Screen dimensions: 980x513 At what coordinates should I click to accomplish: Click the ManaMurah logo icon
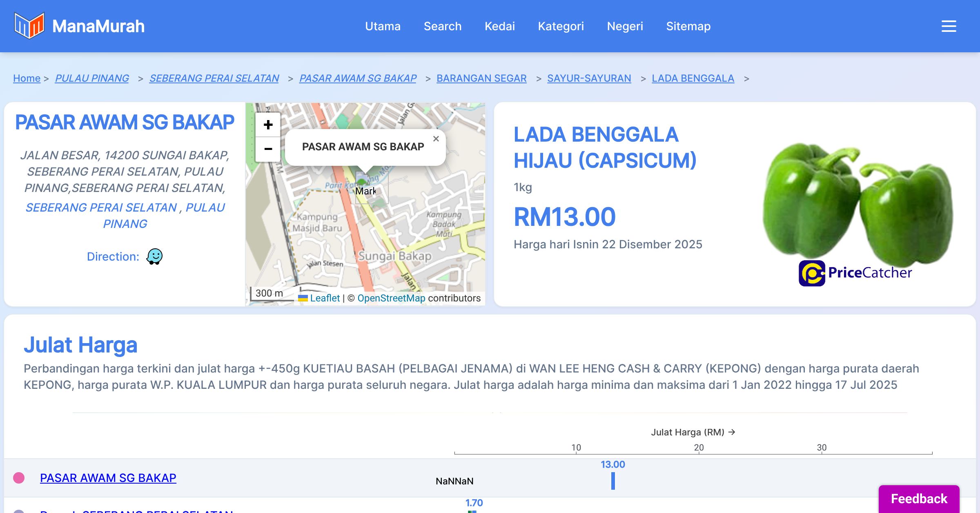point(29,26)
